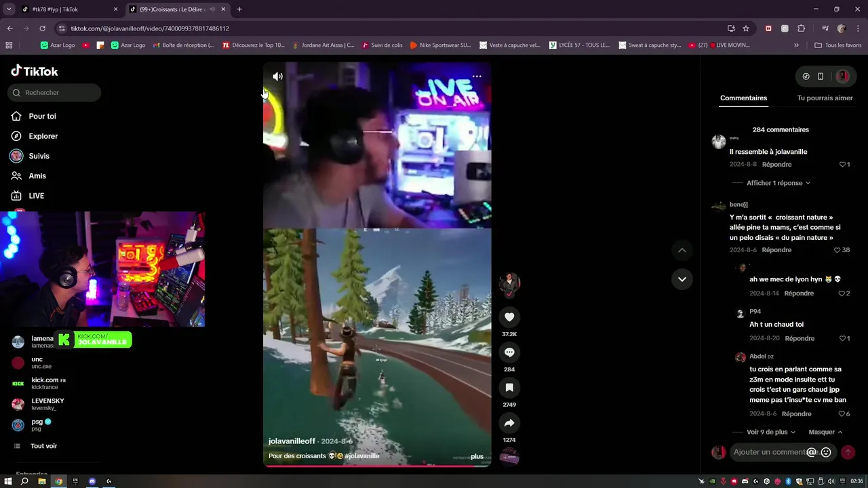The image size is (868, 488).
Task: Reload the page
Action: (42, 28)
